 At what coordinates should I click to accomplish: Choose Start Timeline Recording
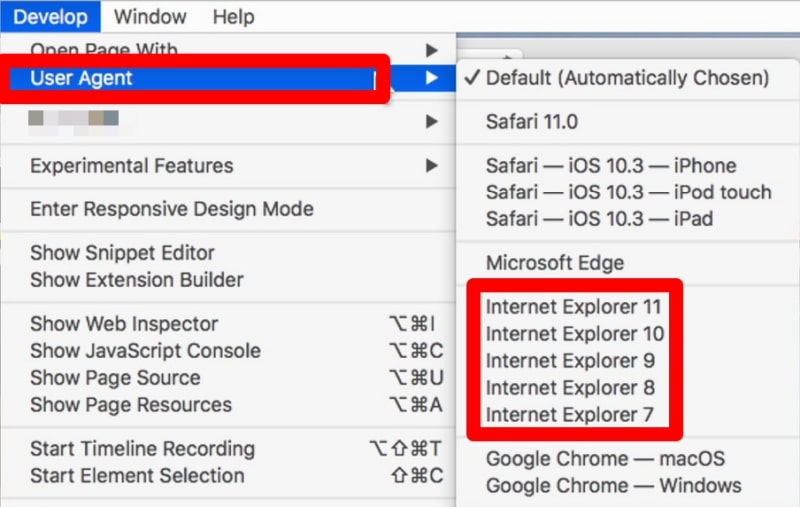point(228,449)
